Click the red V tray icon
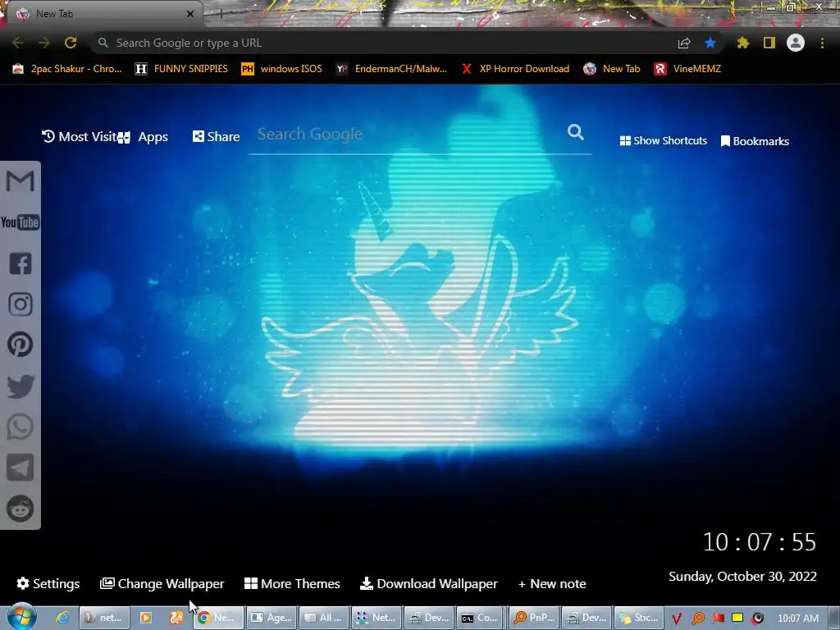Image resolution: width=840 pixels, height=630 pixels. 677,619
